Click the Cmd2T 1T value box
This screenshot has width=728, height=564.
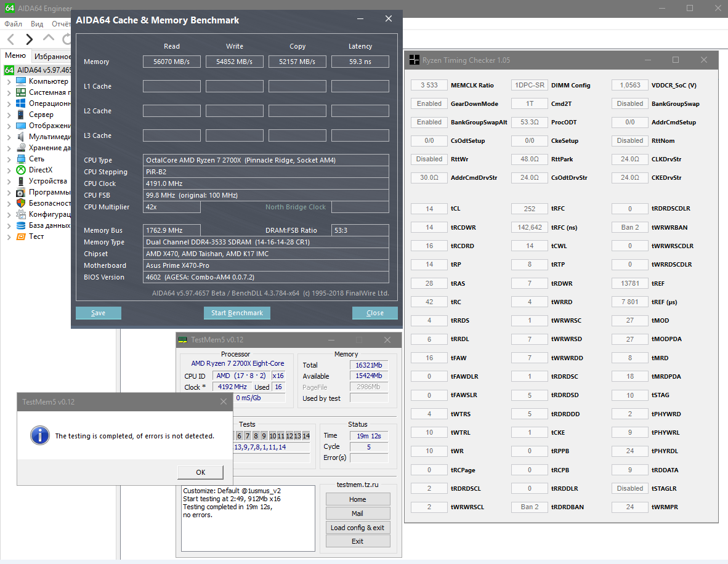530,103
